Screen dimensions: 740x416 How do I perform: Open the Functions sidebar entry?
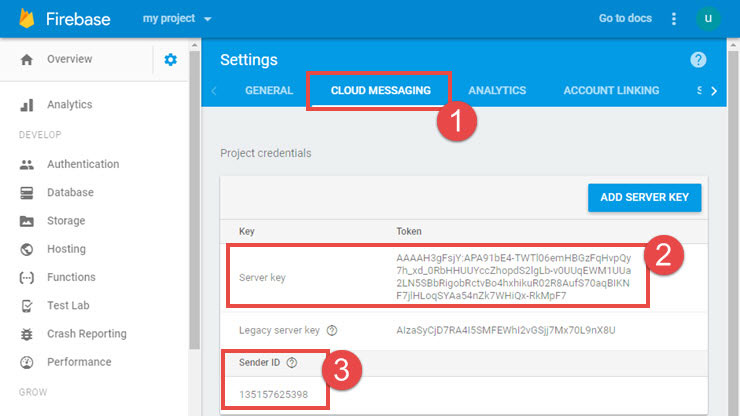[x=71, y=278]
